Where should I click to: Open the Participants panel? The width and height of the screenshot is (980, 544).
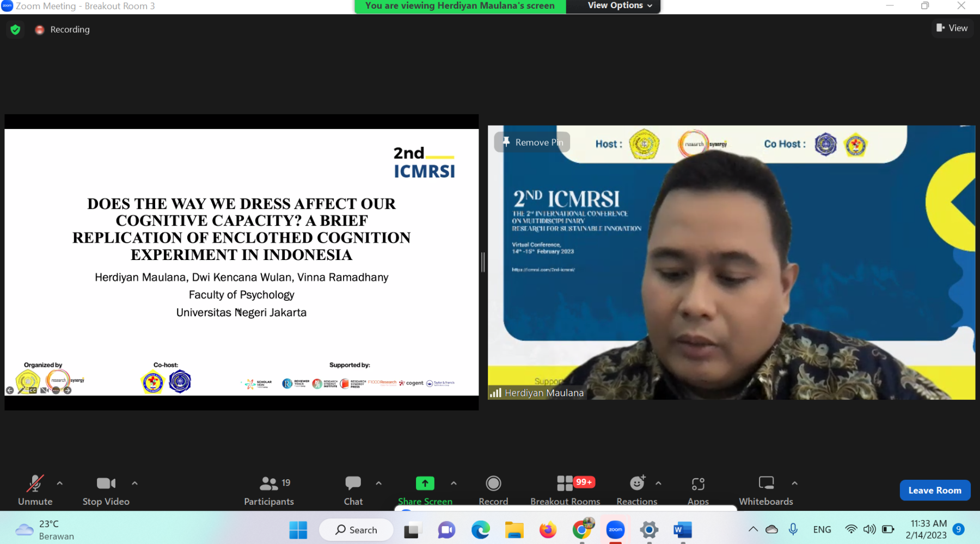[x=269, y=491]
